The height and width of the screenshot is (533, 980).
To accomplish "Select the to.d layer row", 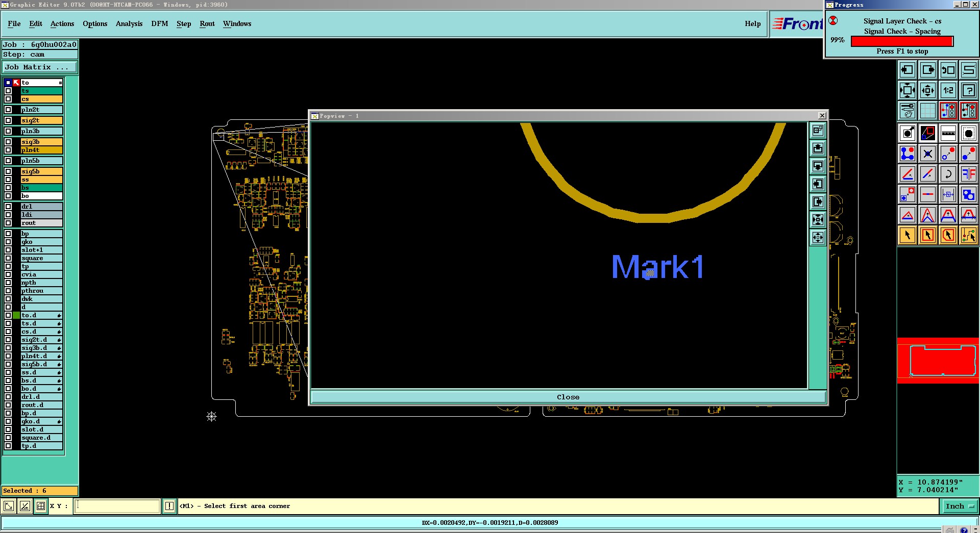I will (x=41, y=315).
